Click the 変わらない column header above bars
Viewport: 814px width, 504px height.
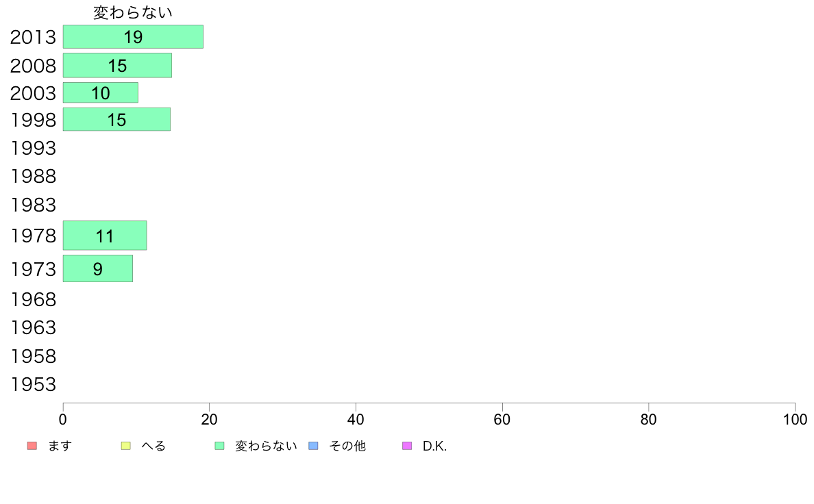pyautogui.click(x=133, y=12)
